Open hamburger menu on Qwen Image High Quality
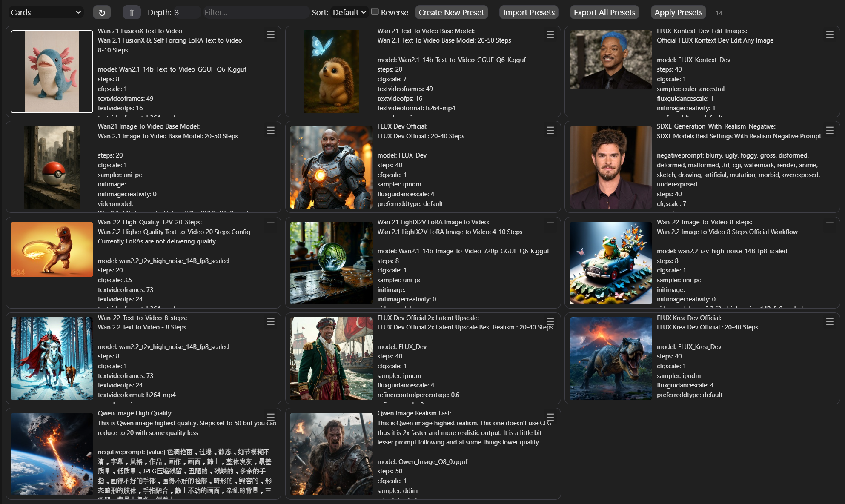 tap(271, 417)
